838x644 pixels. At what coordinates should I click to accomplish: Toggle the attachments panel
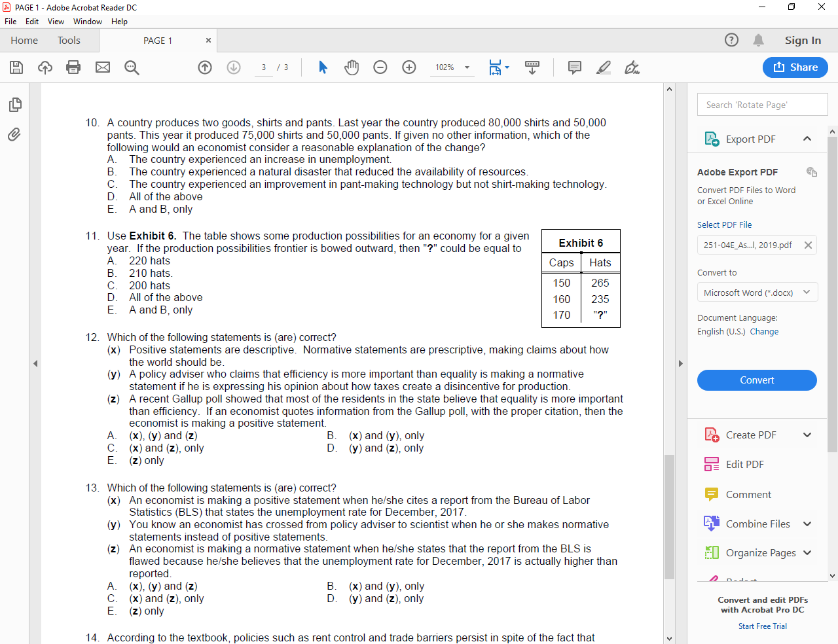[x=14, y=135]
